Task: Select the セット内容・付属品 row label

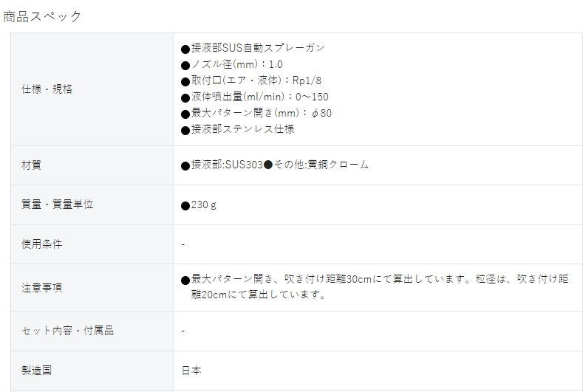Action: point(67,330)
